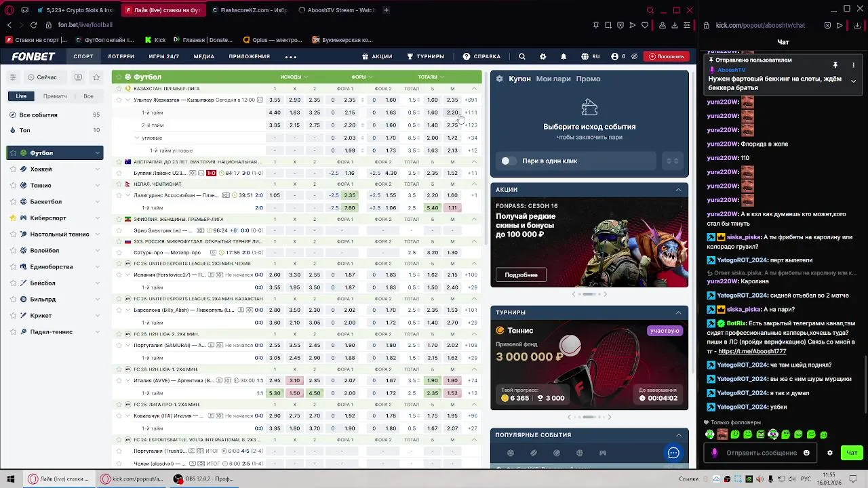Click next arrow on Акции banner carousel
Screen dimensions: 868x488
click(605, 294)
